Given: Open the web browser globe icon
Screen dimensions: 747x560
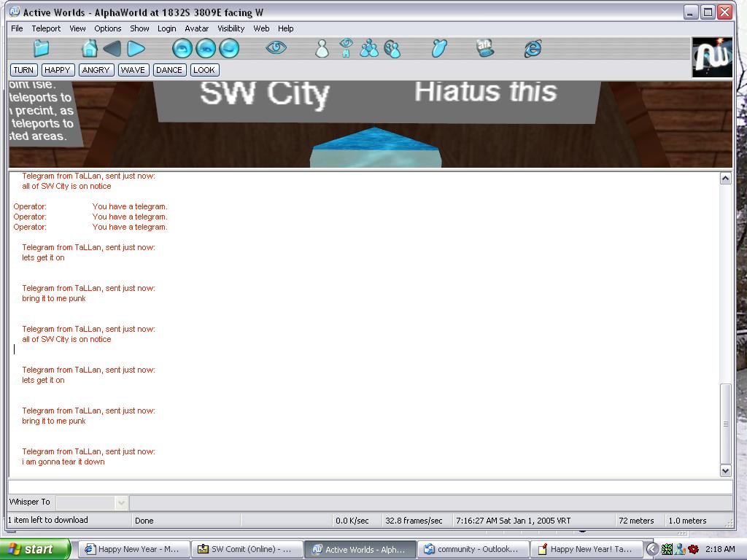Looking at the screenshot, I should 533,49.
